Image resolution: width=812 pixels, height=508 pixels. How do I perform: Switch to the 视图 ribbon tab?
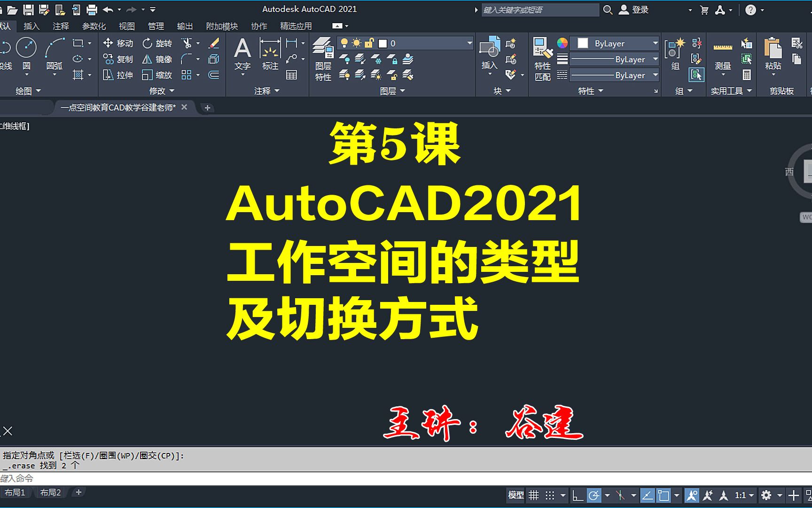coord(126,26)
